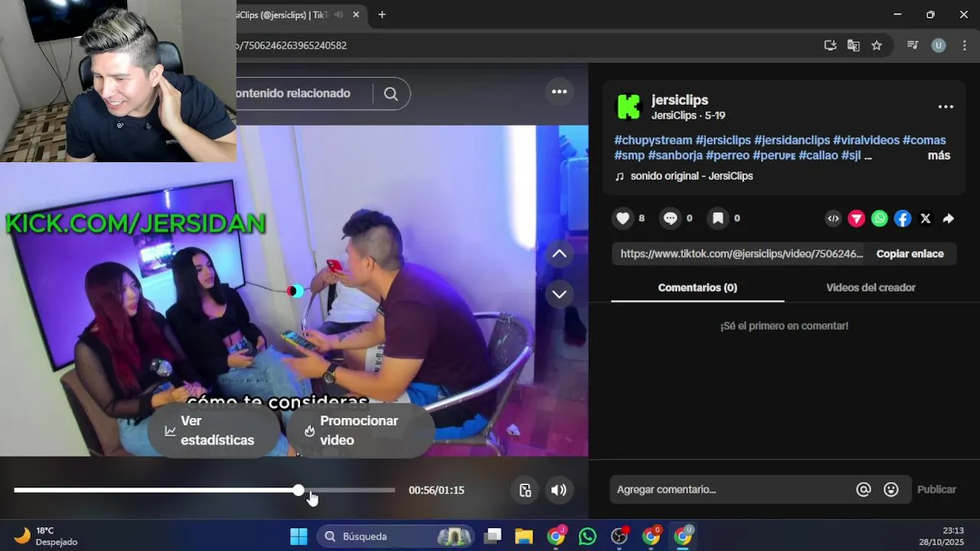Switch to the Videos del creador tab
This screenshot has height=551, width=980.
(871, 288)
